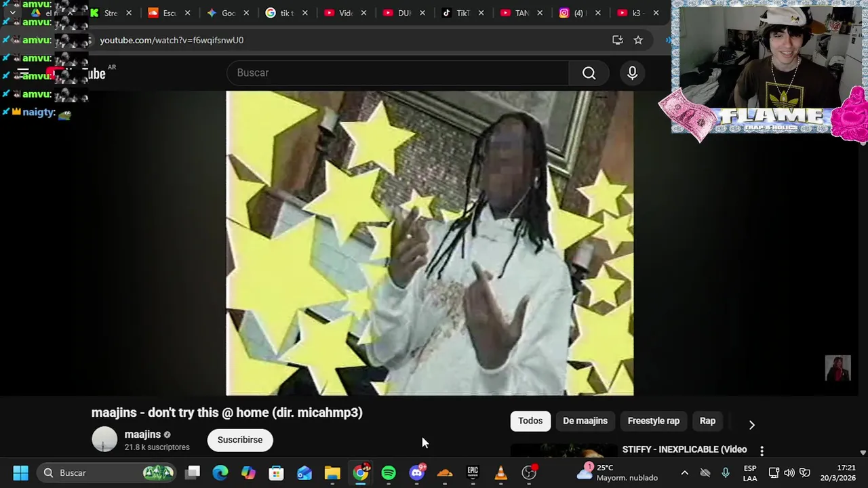Click the address bar URL youtube.com/watch
868x488 pixels.
[172, 40]
